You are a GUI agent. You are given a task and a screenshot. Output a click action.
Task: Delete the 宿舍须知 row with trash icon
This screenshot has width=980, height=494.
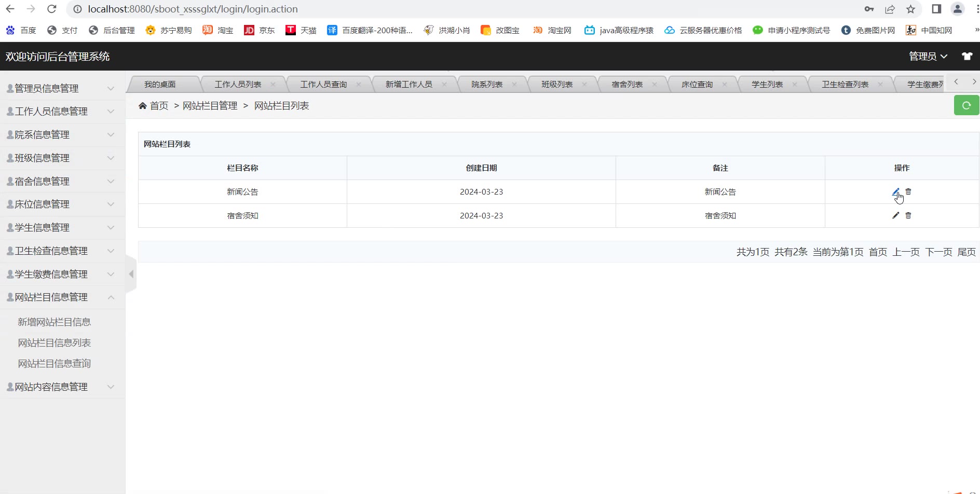[908, 215]
